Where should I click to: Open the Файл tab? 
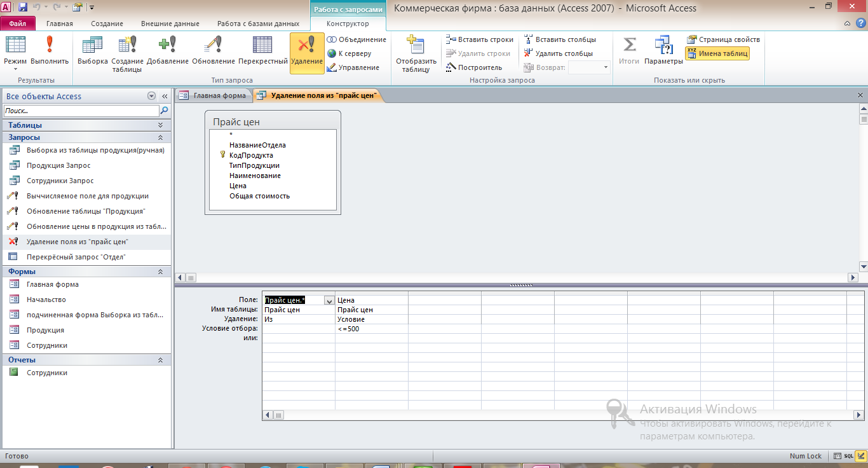coord(18,24)
